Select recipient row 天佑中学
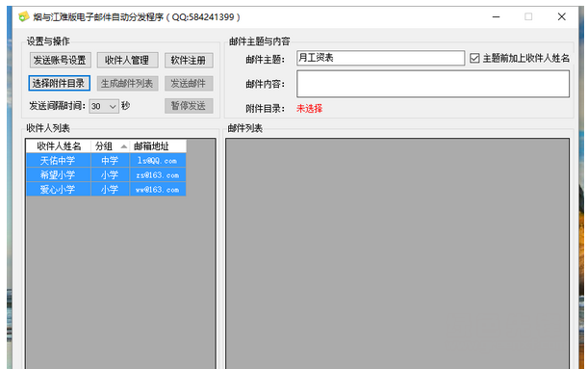The width and height of the screenshot is (588, 369). click(x=106, y=160)
